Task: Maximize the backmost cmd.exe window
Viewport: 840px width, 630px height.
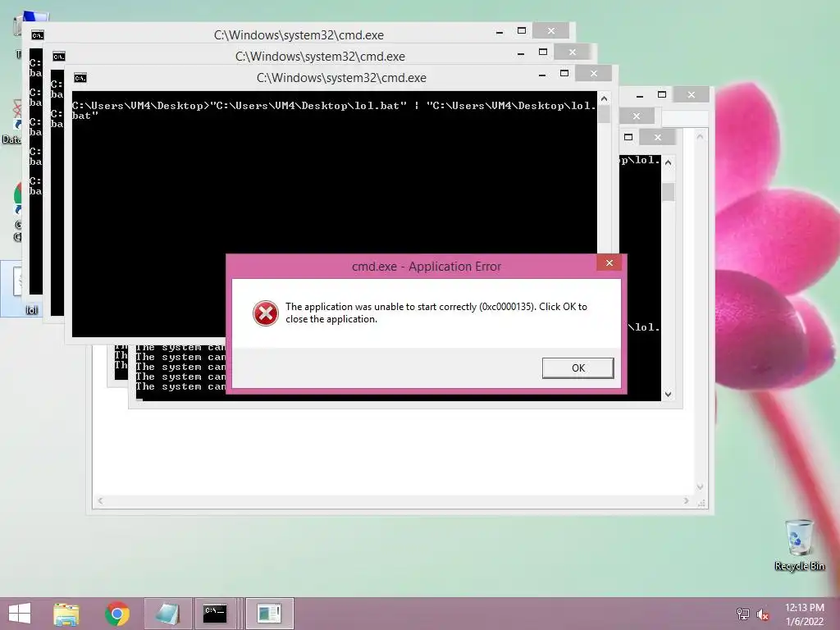Action: pos(521,30)
